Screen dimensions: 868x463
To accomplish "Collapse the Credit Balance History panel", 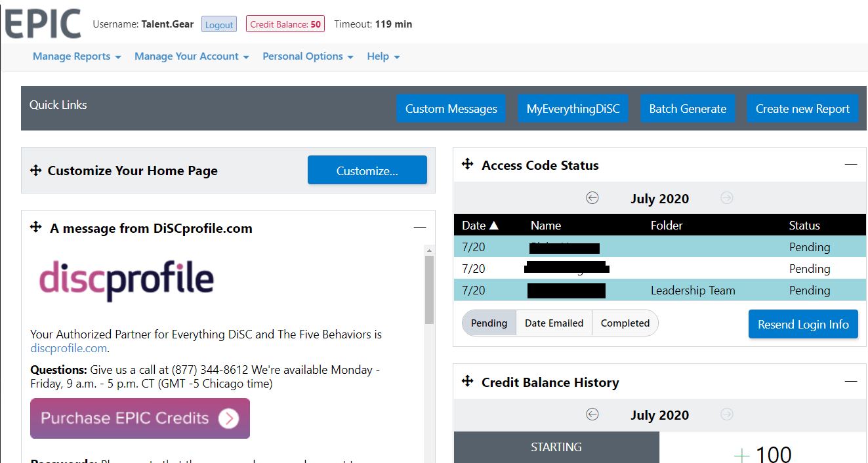I will point(851,382).
